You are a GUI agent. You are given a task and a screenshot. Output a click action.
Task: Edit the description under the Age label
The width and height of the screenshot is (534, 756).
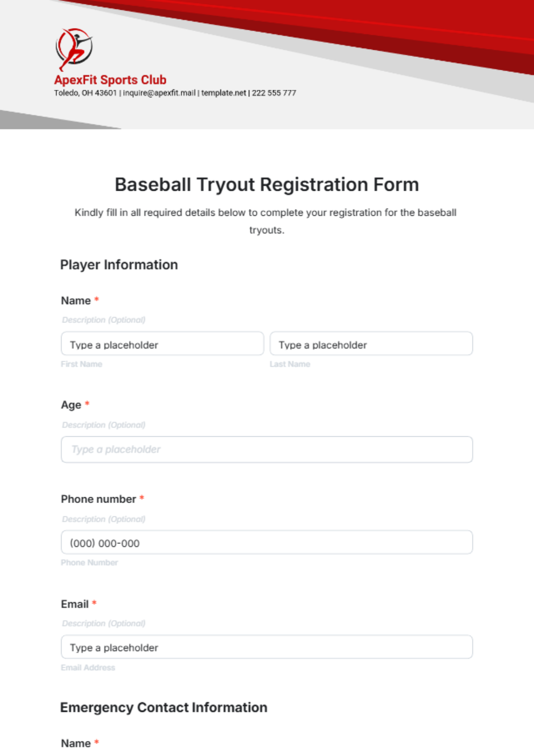coord(104,425)
